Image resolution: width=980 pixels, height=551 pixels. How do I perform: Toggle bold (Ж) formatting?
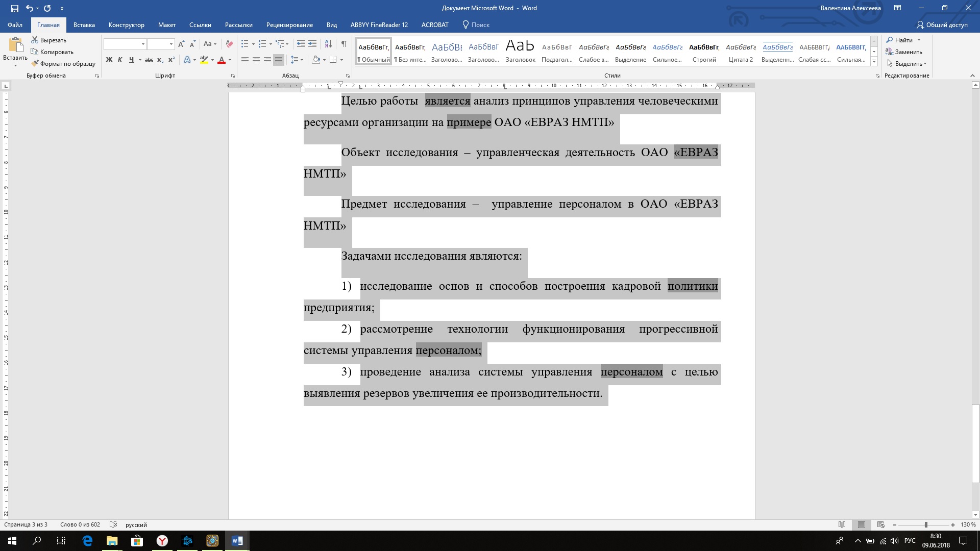[x=109, y=60]
